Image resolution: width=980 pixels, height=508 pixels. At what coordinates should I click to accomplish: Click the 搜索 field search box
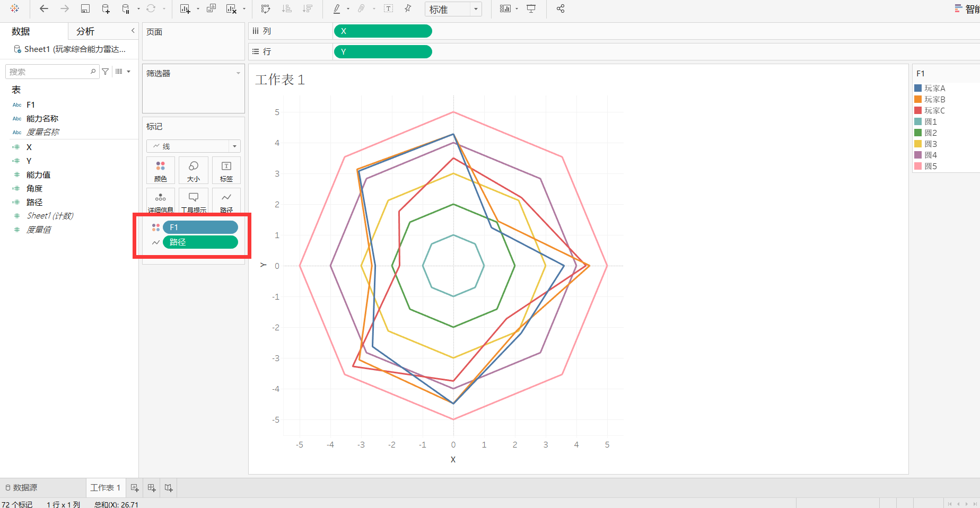[52, 72]
